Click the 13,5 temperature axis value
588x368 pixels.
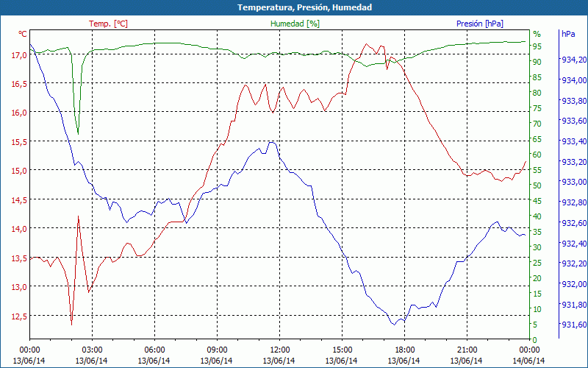[x=18, y=258]
